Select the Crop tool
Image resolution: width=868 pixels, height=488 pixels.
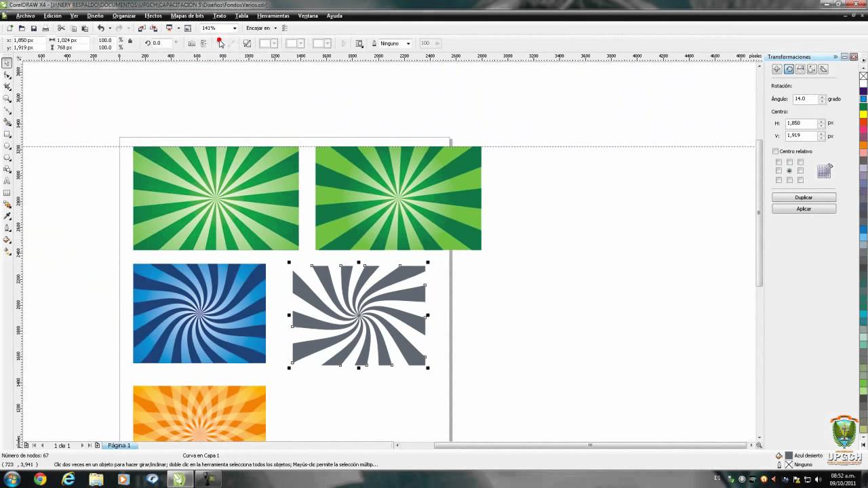7,87
